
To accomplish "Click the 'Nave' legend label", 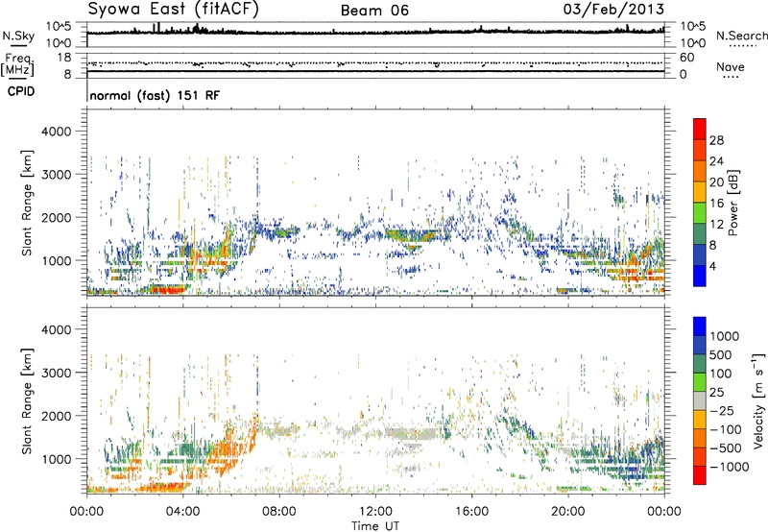I will pos(731,66).
